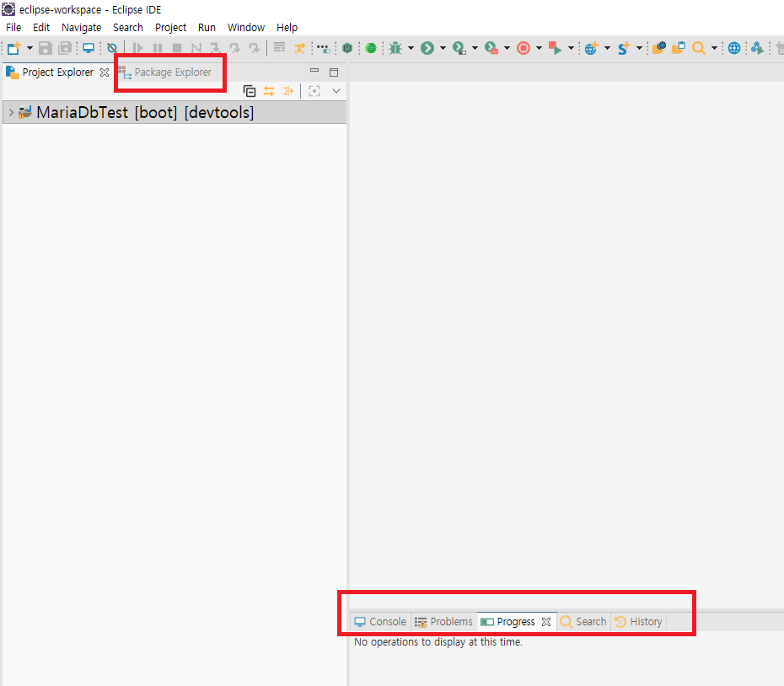Open the Coverage dropdown arrow
This screenshot has height=686, width=784.
coord(475,48)
